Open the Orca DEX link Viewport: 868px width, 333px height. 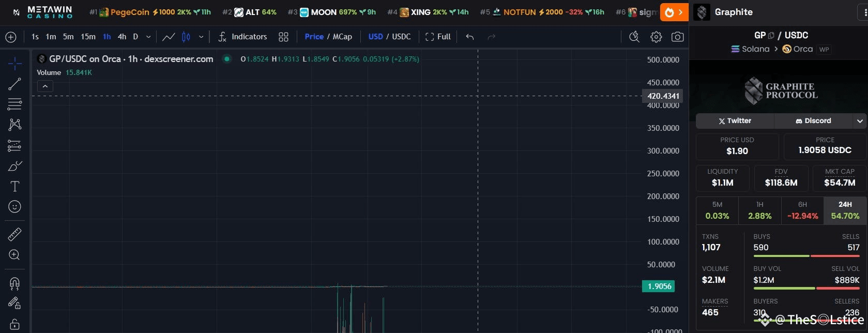click(x=798, y=49)
